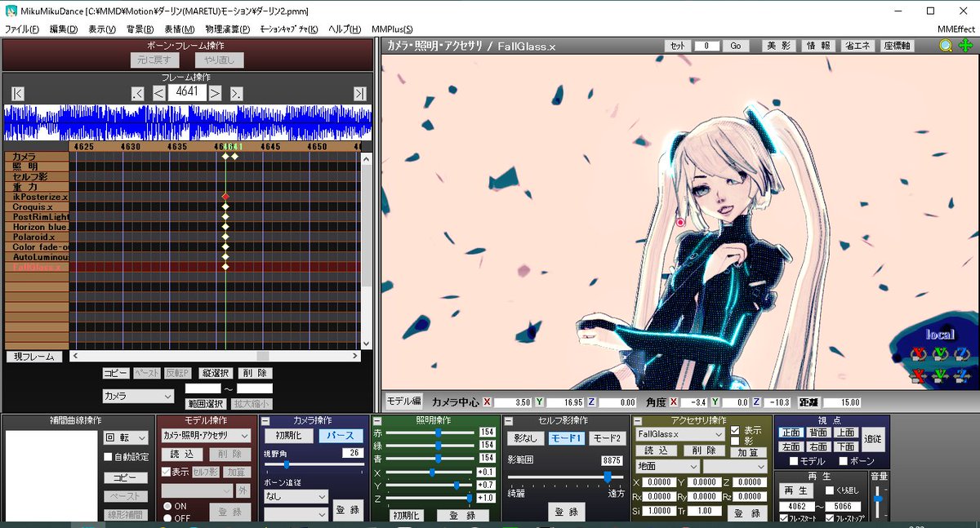Open the カメラ・照明・アクセサリ model dropdown
This screenshot has width=980, height=528.
(207, 436)
